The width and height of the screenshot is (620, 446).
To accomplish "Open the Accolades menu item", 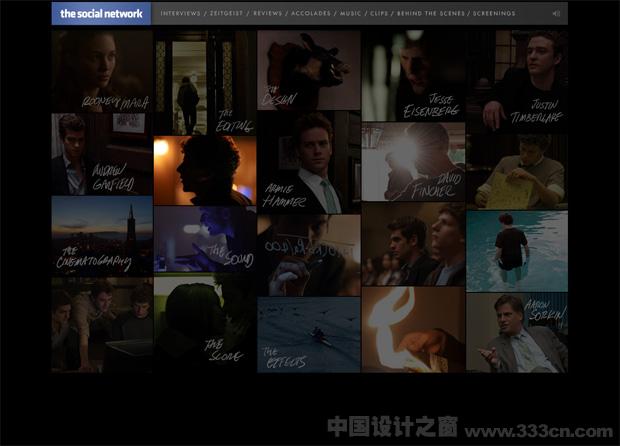I will point(311,13).
